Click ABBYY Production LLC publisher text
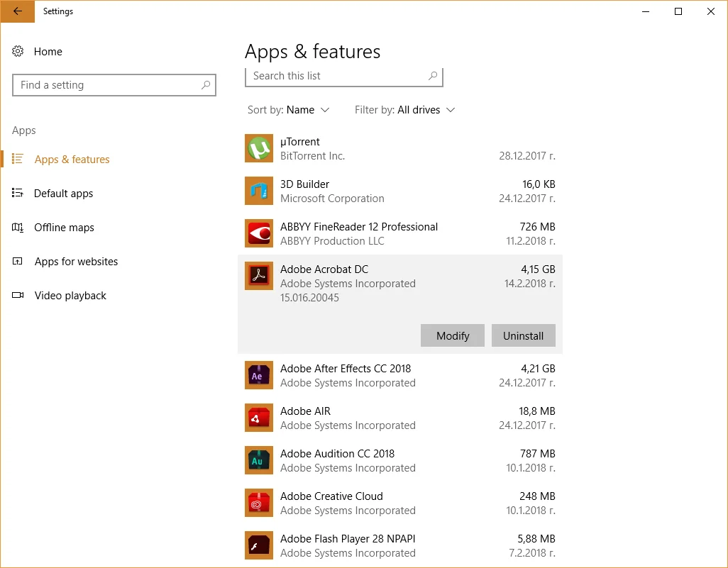The width and height of the screenshot is (728, 568). tap(332, 241)
